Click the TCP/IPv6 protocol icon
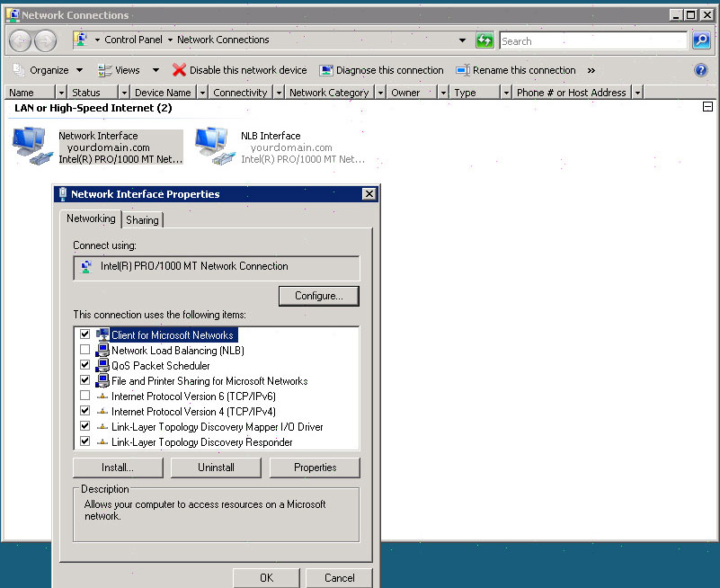Screen dimensions: 720x588 [102, 396]
